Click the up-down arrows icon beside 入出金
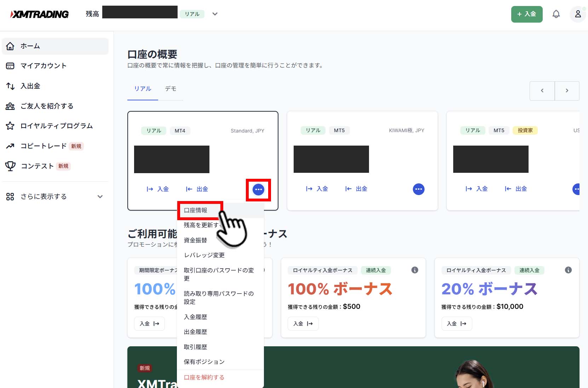Viewport: 588px width, 388px height. 10,86
